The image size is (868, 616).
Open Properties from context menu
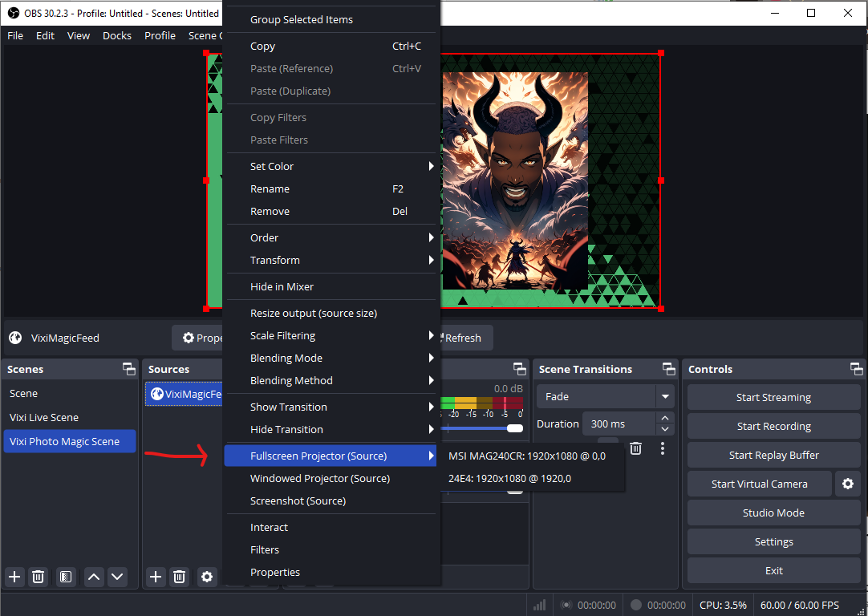tap(331, 572)
